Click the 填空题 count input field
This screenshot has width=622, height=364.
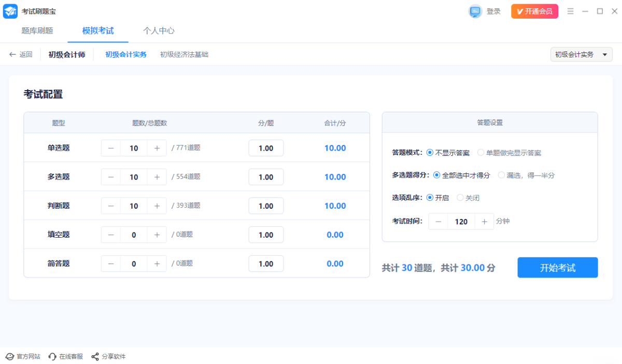coord(134,235)
